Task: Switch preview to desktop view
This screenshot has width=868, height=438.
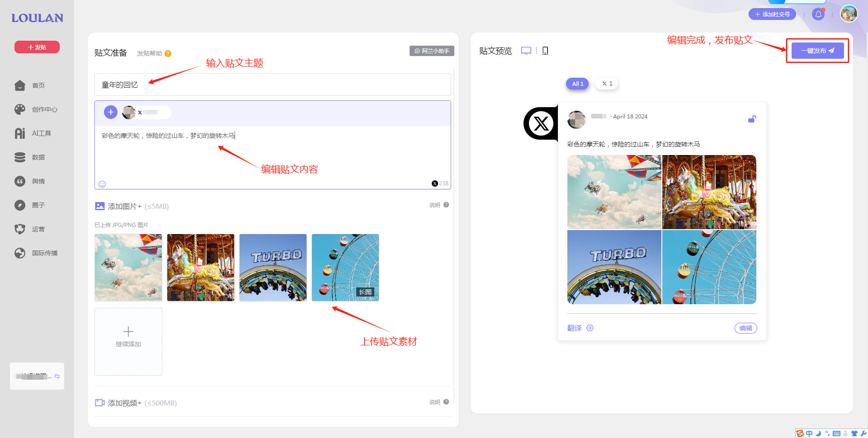Action: pyautogui.click(x=526, y=51)
